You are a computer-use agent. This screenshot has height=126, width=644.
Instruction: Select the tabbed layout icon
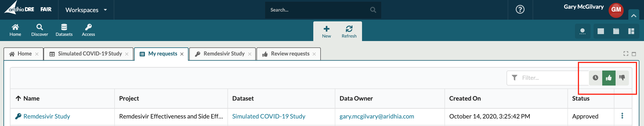[x=616, y=31]
